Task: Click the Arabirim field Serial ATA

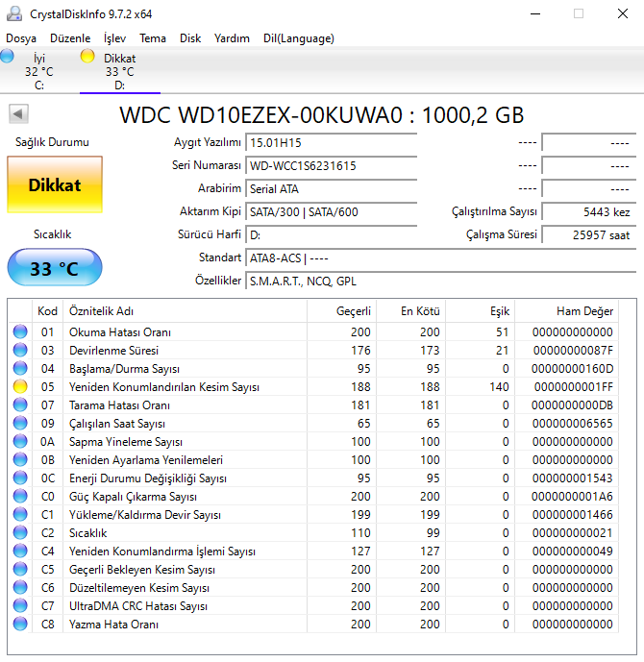Action: coord(331,188)
